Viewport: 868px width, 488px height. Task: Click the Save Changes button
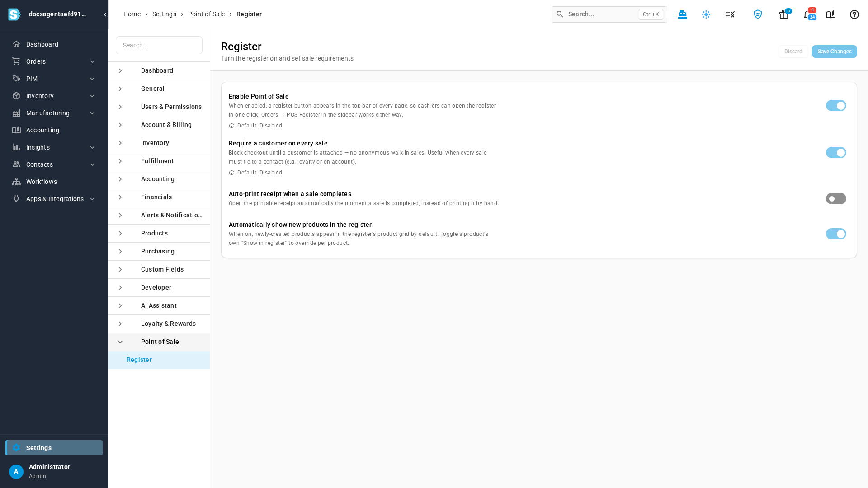click(834, 52)
